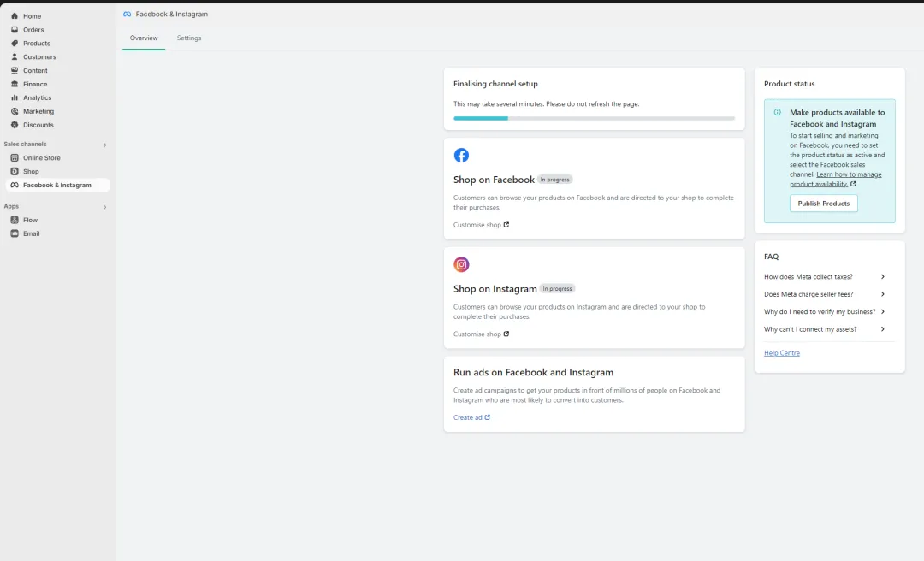The height and width of the screenshot is (561, 924).
Task: Click the 'Facebook & Instagram' page title
Action: click(x=171, y=15)
